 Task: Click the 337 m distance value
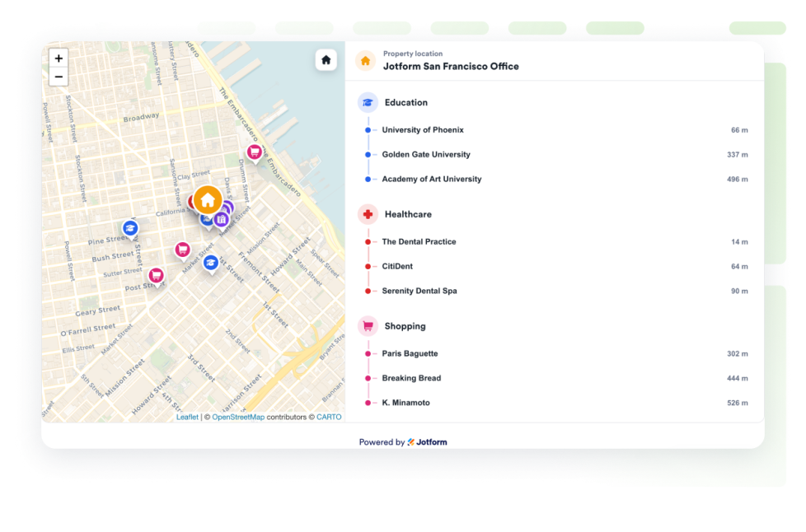[x=737, y=155]
